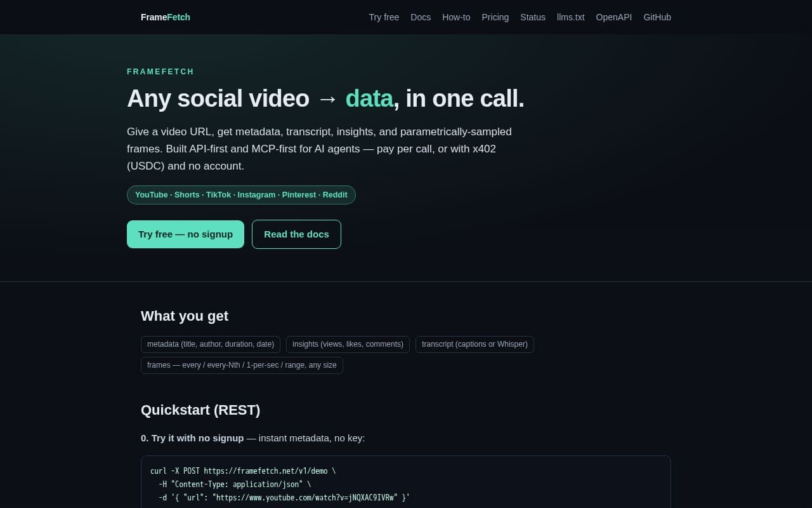Select the supported platforms pill starting with YouTube
This screenshot has width=812, height=508.
(x=241, y=195)
